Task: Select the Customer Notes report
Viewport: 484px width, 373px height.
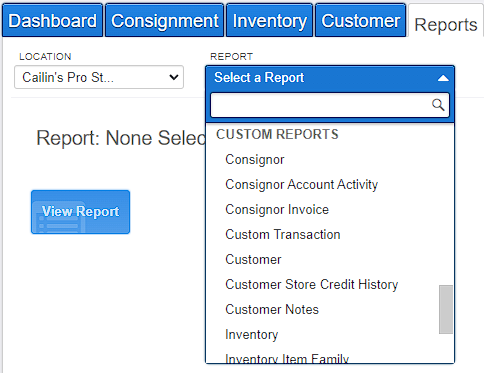Action: [x=272, y=310]
